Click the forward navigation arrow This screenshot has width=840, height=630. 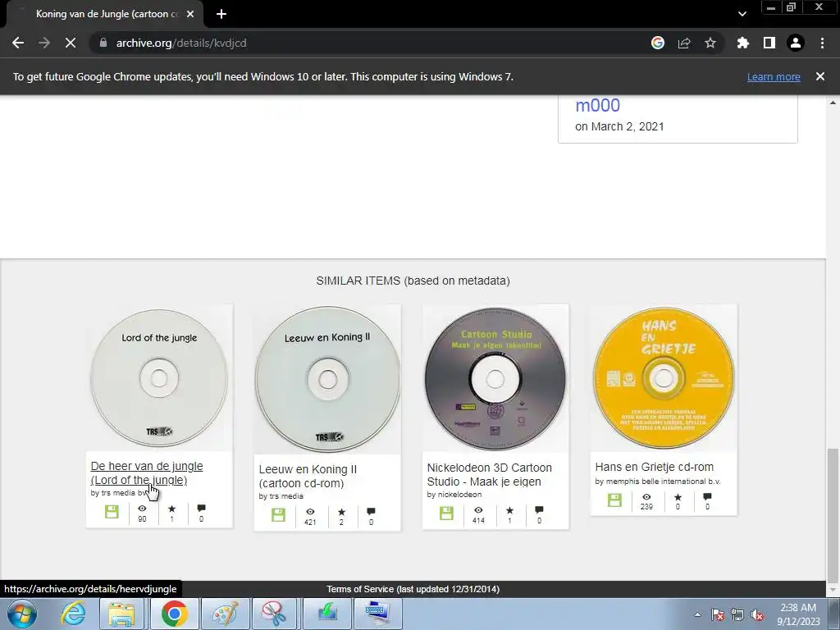[44, 43]
